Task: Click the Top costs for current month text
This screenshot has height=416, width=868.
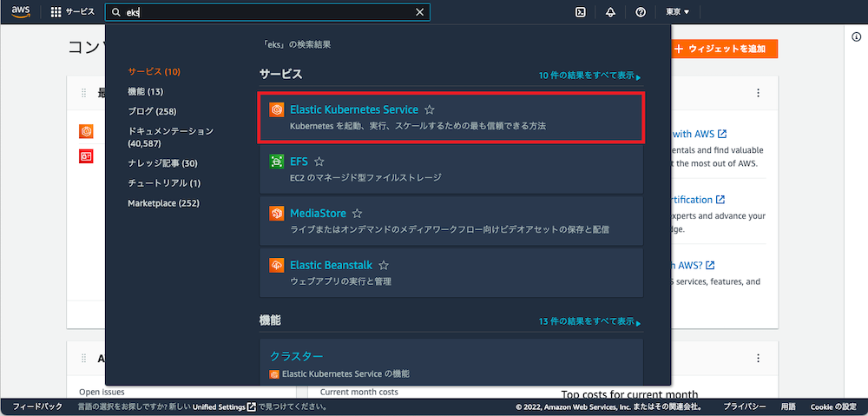Action: 629,394
